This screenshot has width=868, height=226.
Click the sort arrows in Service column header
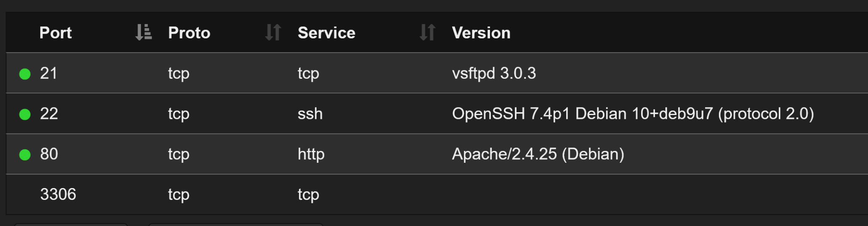click(427, 32)
